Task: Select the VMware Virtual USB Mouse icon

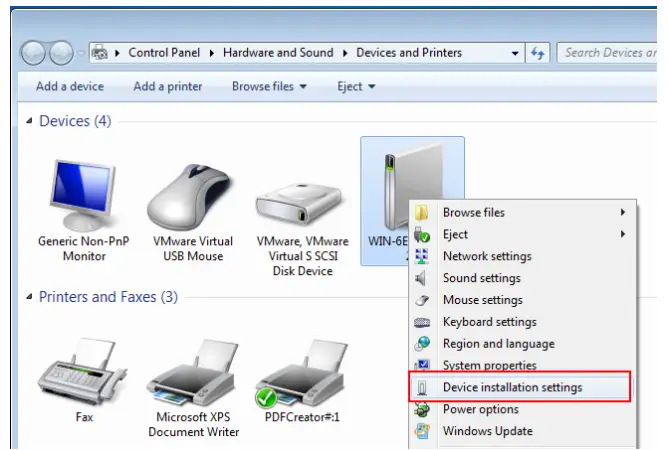Action: [x=191, y=197]
